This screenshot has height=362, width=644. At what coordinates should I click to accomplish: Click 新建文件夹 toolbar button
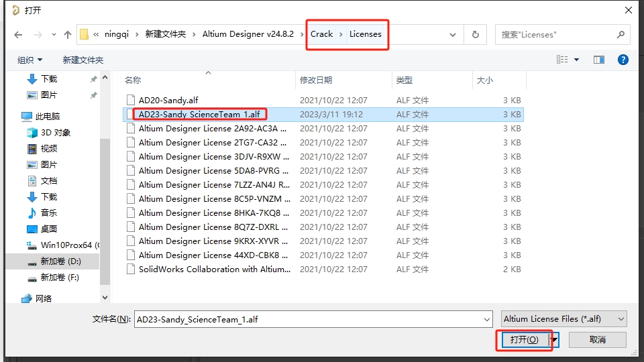(83, 60)
